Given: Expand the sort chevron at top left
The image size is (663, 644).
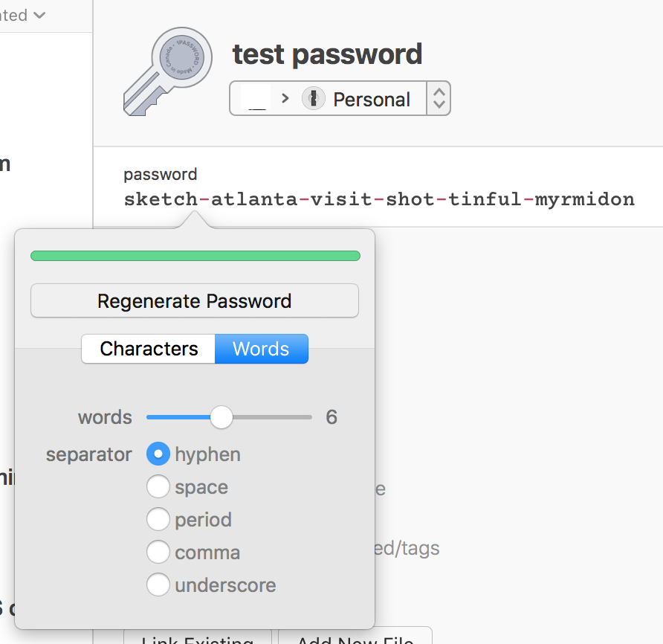Looking at the screenshot, I should pos(39,15).
